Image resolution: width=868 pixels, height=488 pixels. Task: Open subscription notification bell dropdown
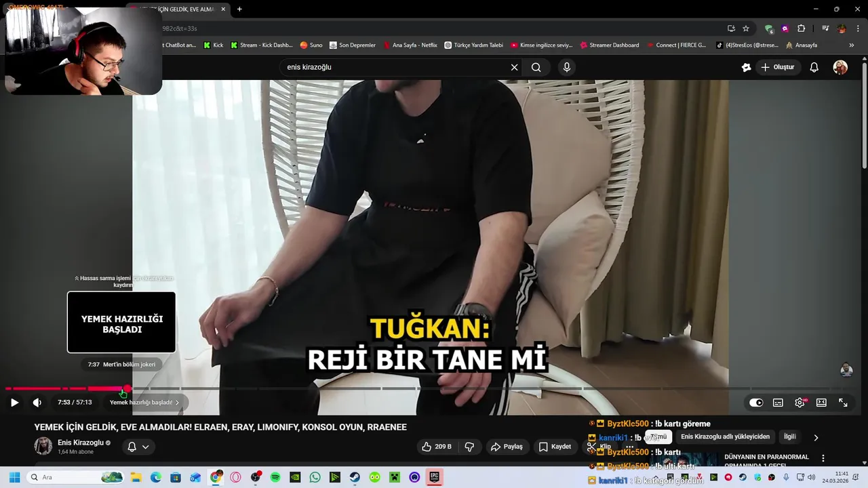138,447
